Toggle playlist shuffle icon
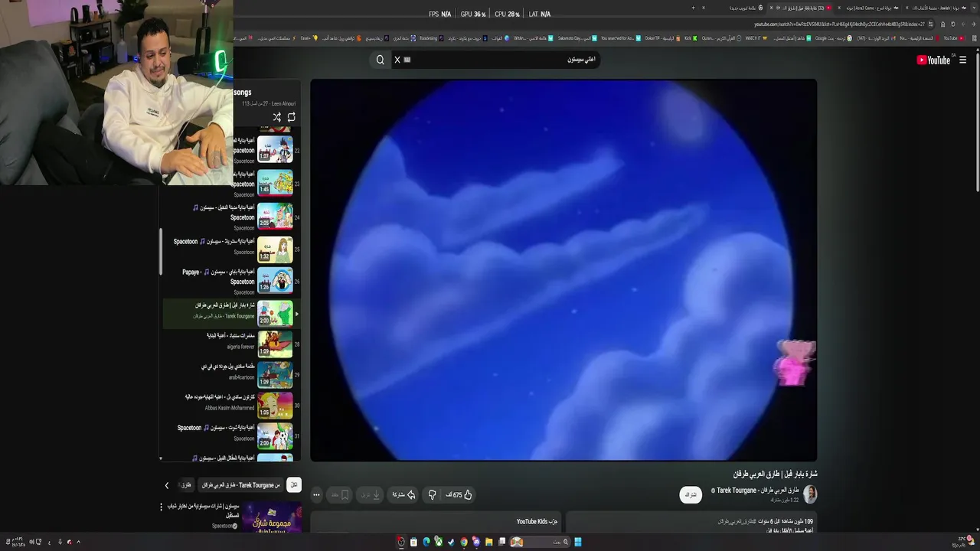The height and width of the screenshot is (551, 980). pos(276,117)
